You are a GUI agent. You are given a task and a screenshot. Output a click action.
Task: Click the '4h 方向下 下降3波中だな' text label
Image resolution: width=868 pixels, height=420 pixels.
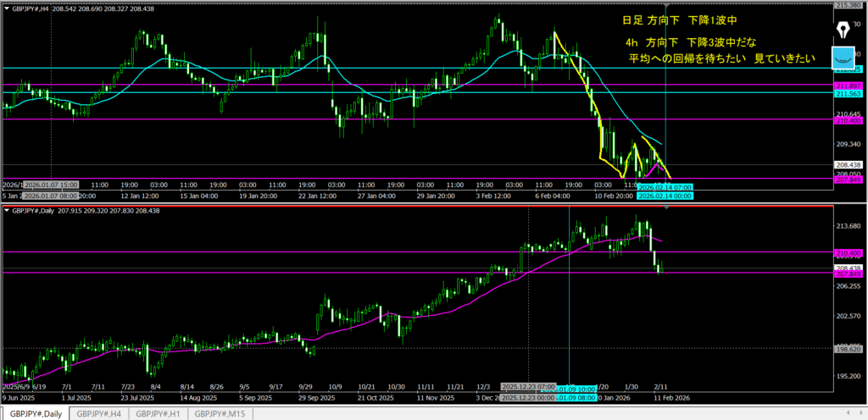[688, 42]
